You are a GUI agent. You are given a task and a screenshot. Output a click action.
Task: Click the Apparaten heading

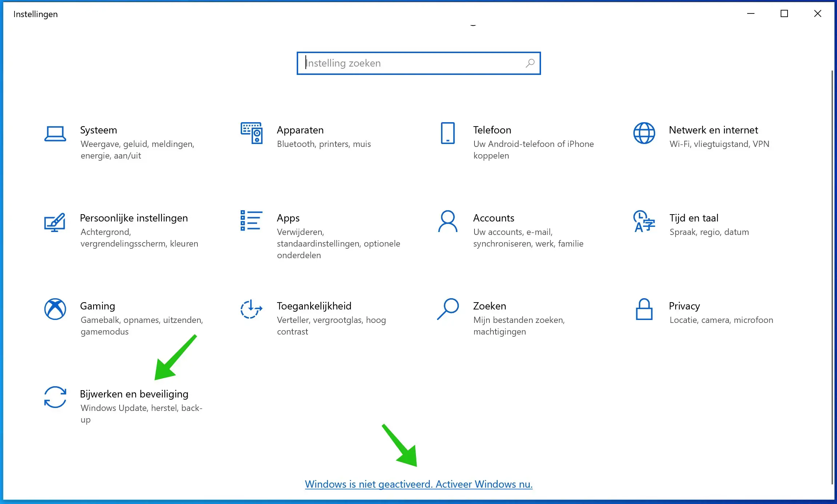(x=300, y=130)
